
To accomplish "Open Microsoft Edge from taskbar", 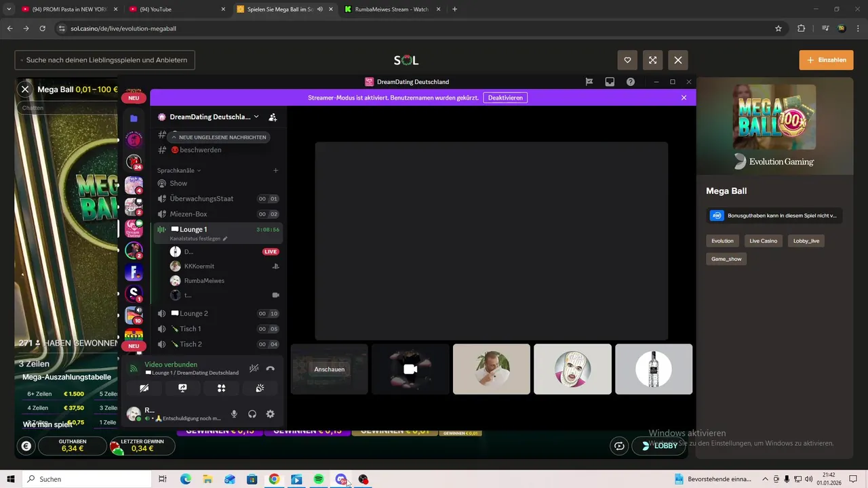I will tap(185, 479).
